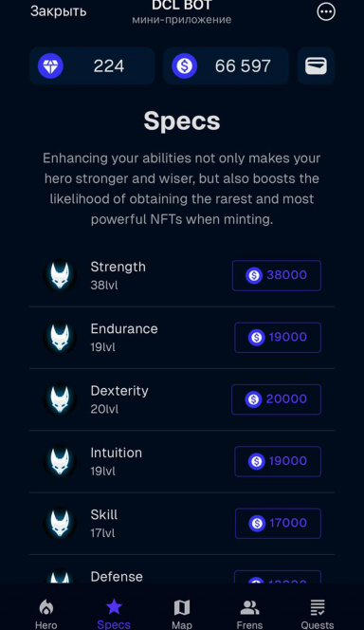This screenshot has height=630, width=364.
Task: Upgrade Strength for 38000 coins
Action: (277, 275)
